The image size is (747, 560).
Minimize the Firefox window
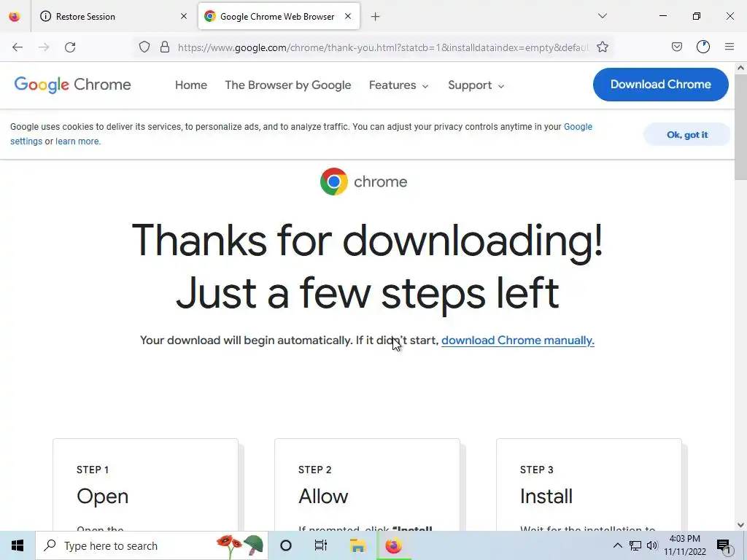(663, 16)
